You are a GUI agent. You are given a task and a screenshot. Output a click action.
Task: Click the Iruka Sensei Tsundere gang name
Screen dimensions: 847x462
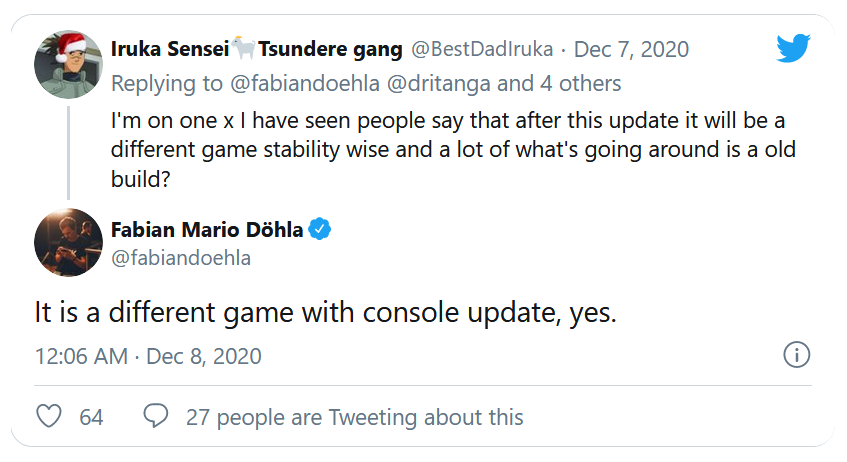257,49
